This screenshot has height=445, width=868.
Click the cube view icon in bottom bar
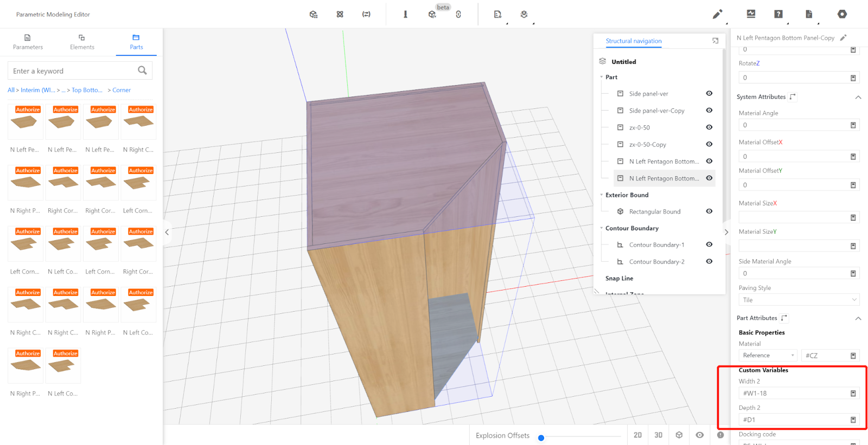point(679,435)
